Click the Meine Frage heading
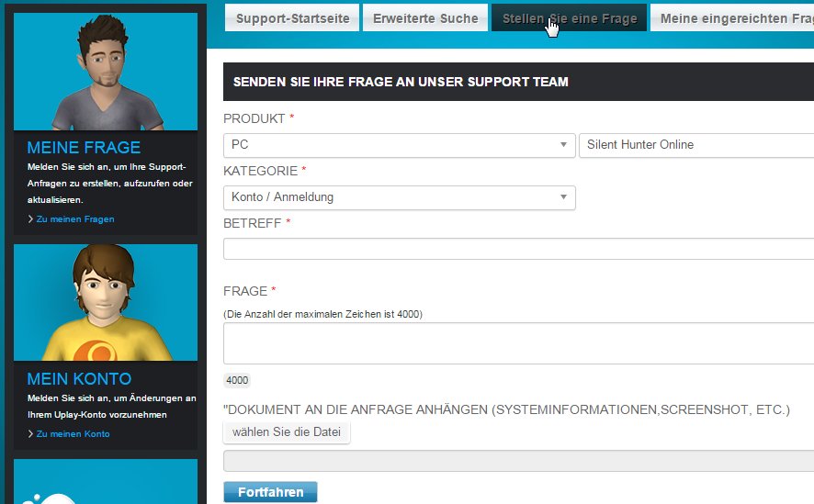The image size is (814, 504). tap(84, 148)
